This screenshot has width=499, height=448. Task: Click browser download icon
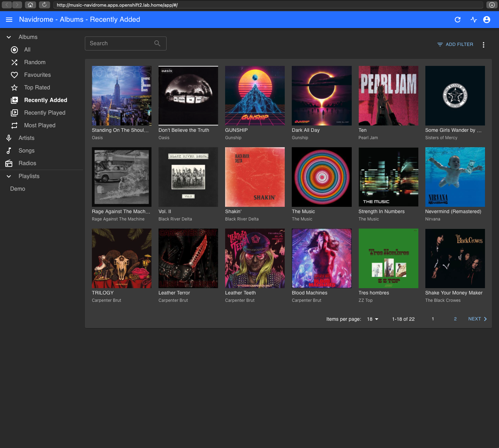[x=492, y=5]
